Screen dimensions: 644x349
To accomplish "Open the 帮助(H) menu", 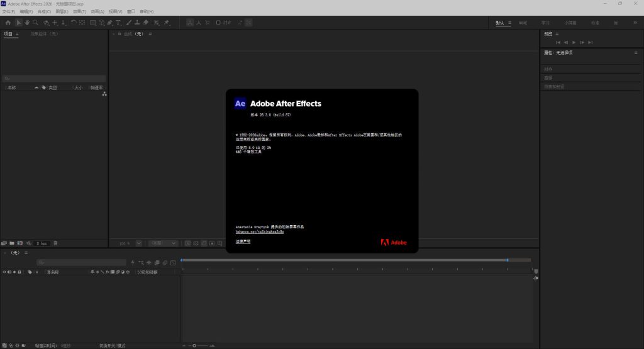I will pos(147,11).
